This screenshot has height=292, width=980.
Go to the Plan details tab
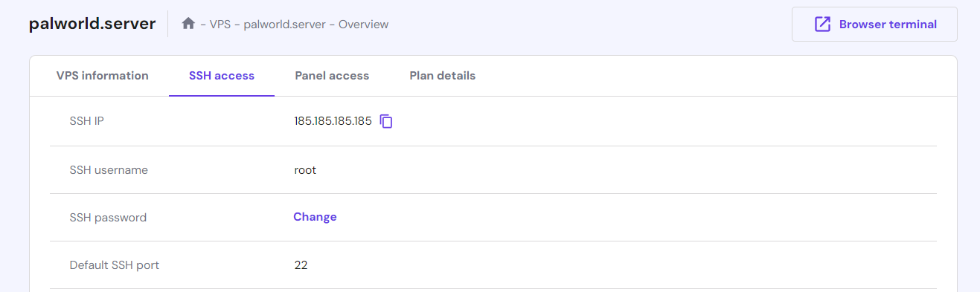click(443, 76)
